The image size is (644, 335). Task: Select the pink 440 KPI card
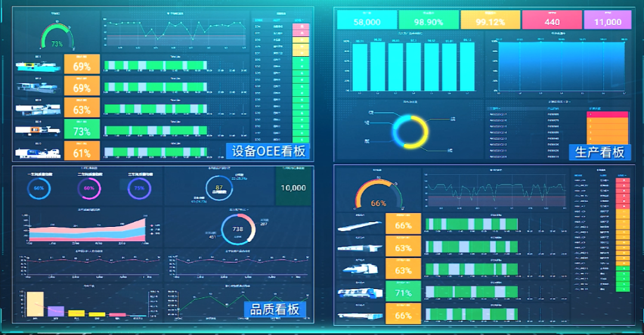coord(552,20)
